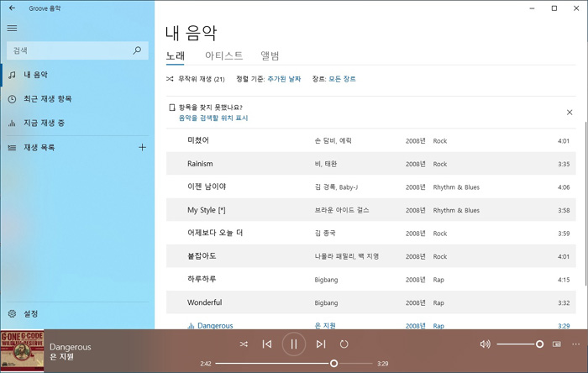Click duration 4:15 on 하루하루 row

tap(564, 280)
